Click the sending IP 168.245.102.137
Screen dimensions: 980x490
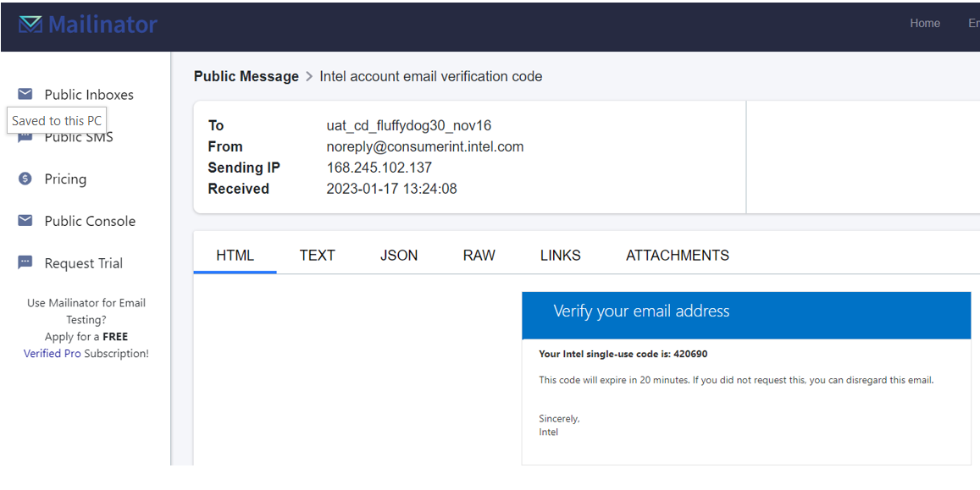[379, 168]
